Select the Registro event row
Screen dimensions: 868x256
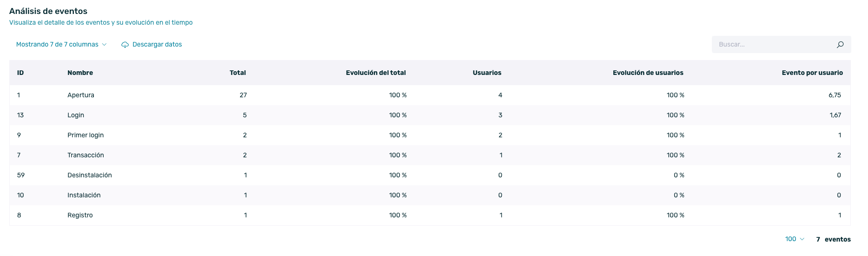[x=430, y=215]
